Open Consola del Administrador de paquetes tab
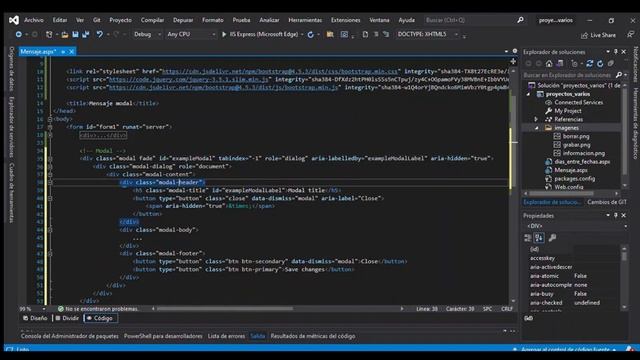 point(69,336)
